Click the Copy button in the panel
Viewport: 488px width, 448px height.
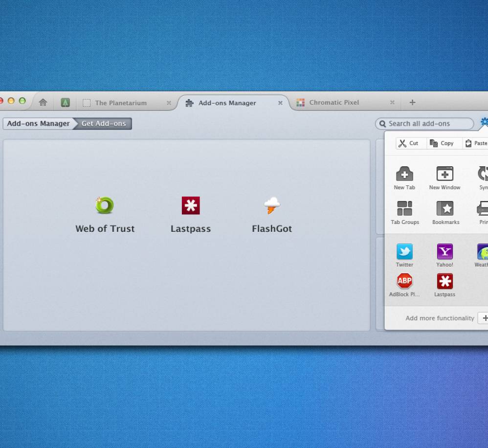pos(442,143)
